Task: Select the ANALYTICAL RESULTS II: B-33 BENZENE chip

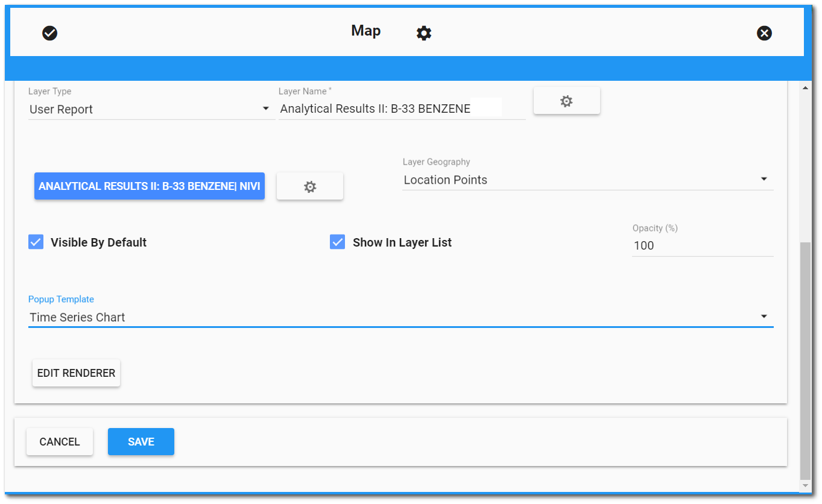Action: point(149,186)
